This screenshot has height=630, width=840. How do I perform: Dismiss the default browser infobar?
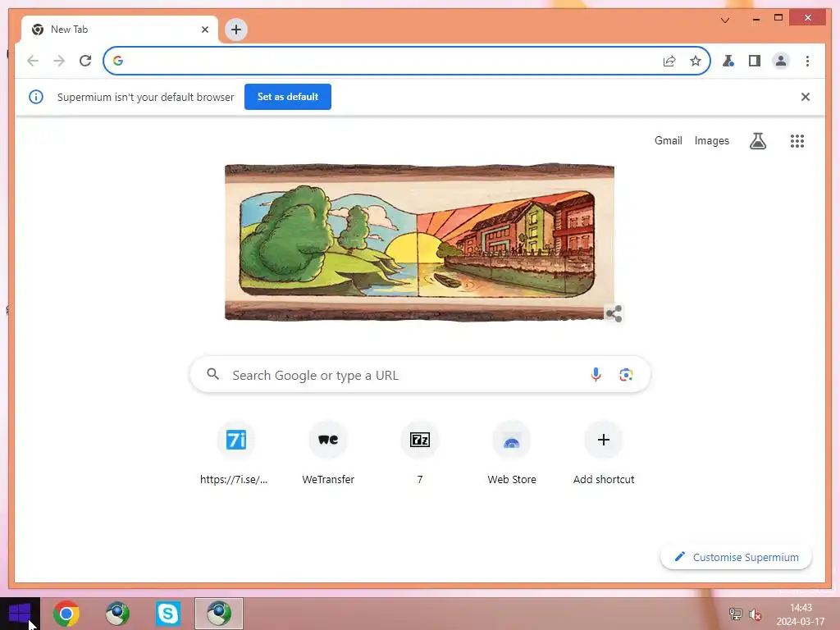coord(806,97)
